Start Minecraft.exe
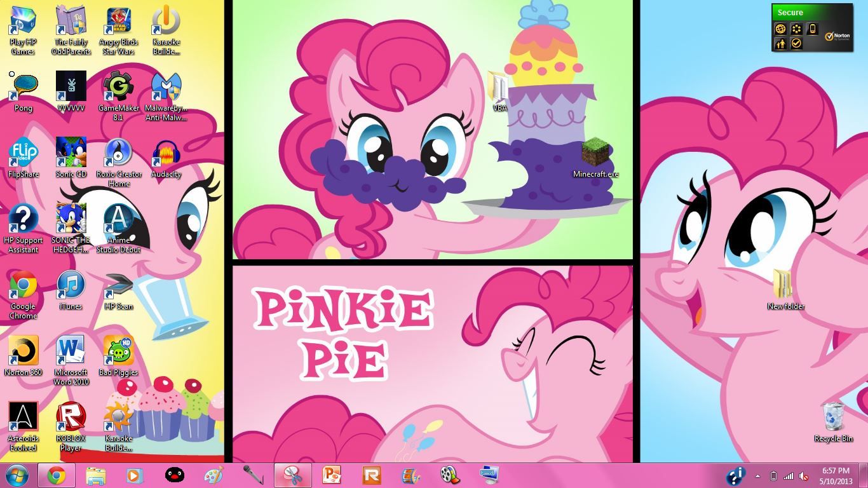Viewport: 868px width, 488px height. 594,152
